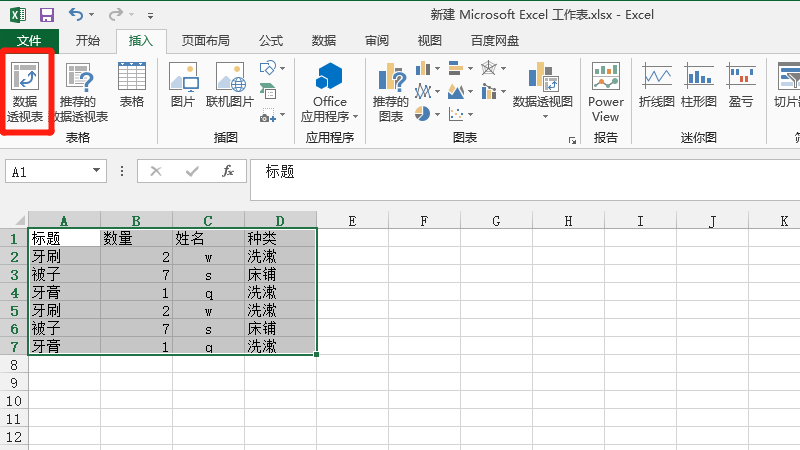Screen dimensions: 800x450
Task: Insert a picture using 图片 icon
Action: (183, 86)
